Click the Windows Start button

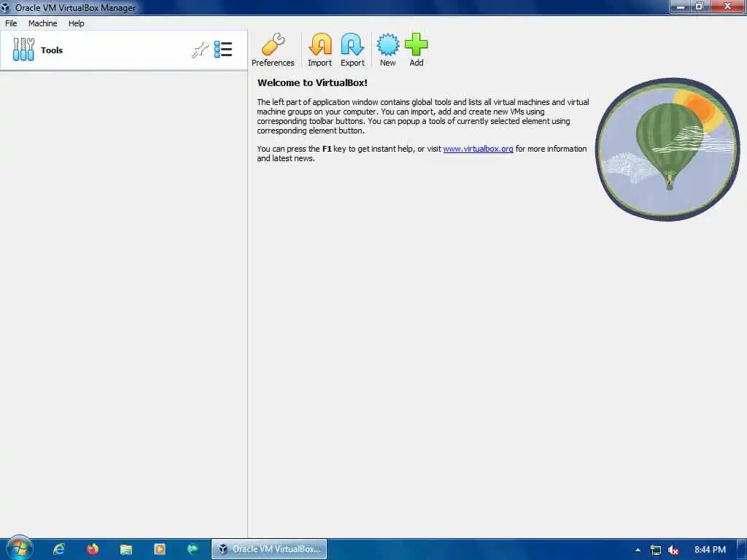tap(19, 548)
